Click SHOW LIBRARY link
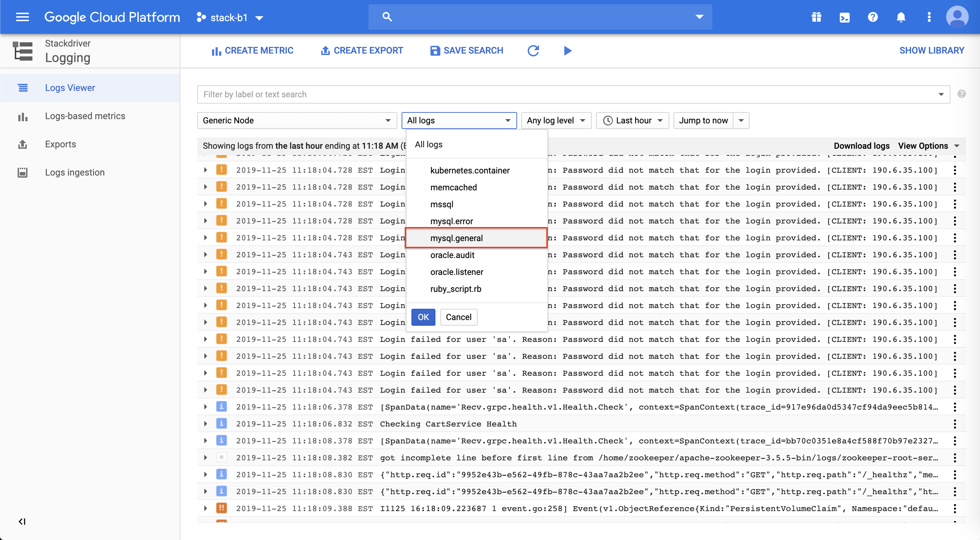The height and width of the screenshot is (540, 980). pyautogui.click(x=931, y=51)
